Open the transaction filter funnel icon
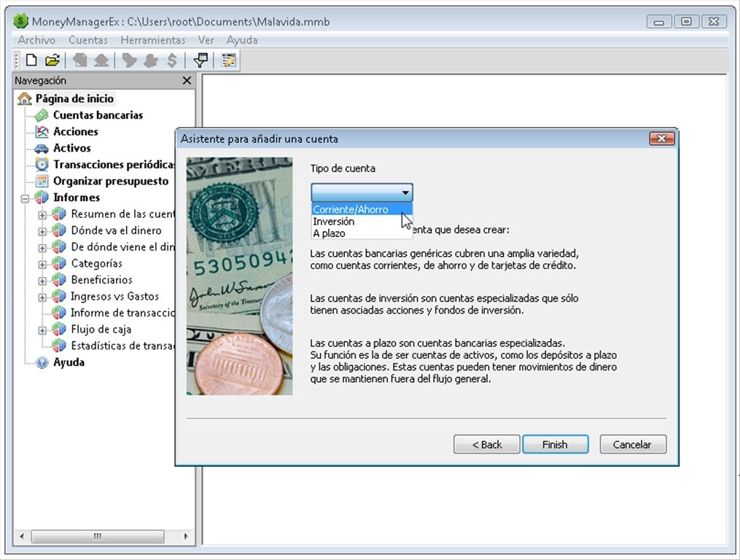This screenshot has width=740, height=560. (x=200, y=60)
